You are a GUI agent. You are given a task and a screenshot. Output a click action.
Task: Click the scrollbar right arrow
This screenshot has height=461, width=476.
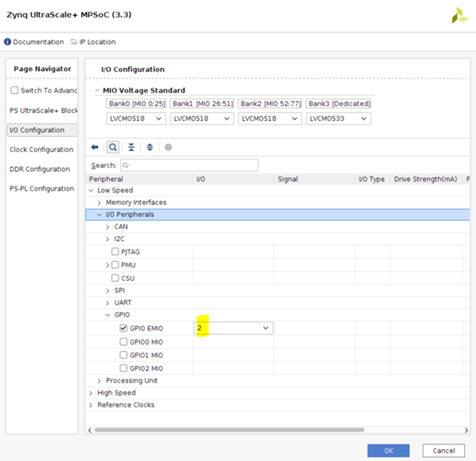466,430
